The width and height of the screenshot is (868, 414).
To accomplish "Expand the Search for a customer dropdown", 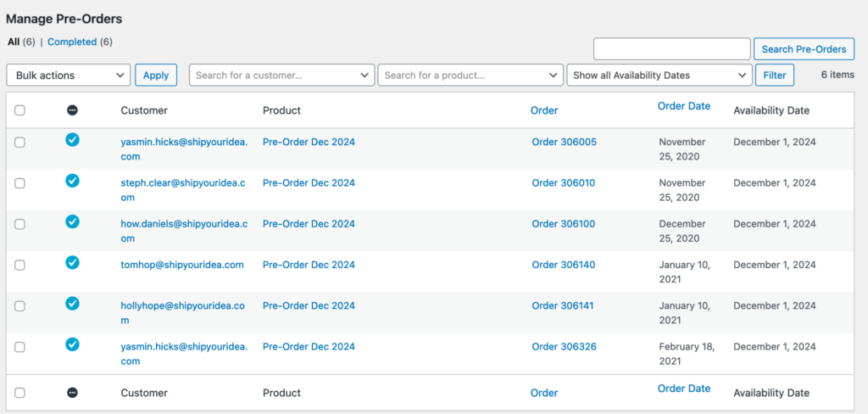I will [x=281, y=76].
